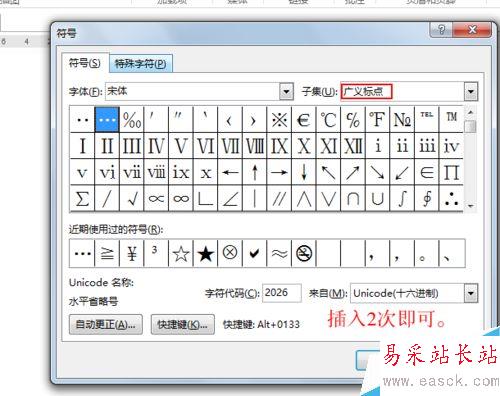500x396 pixels.
Task: Select the contour integral ∮ symbol
Action: pos(427,198)
